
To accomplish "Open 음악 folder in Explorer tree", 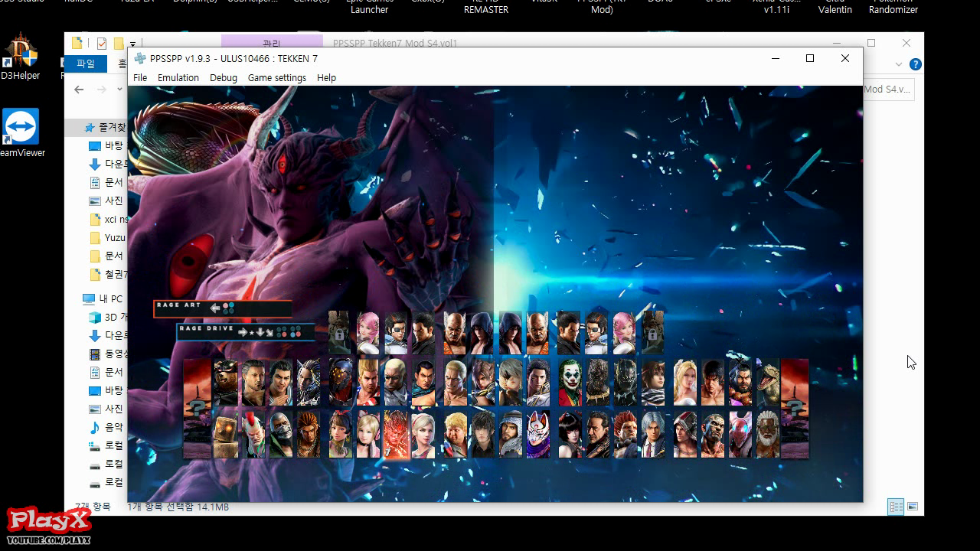I will coord(106,427).
